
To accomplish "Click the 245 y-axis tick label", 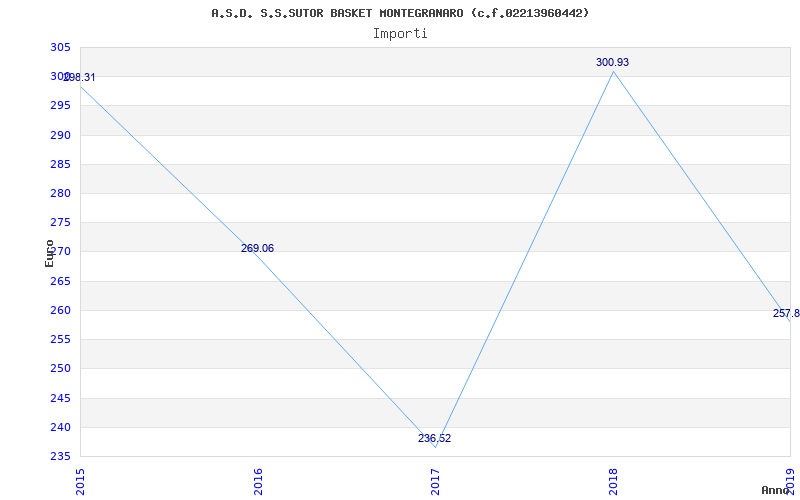I will [x=60, y=398].
